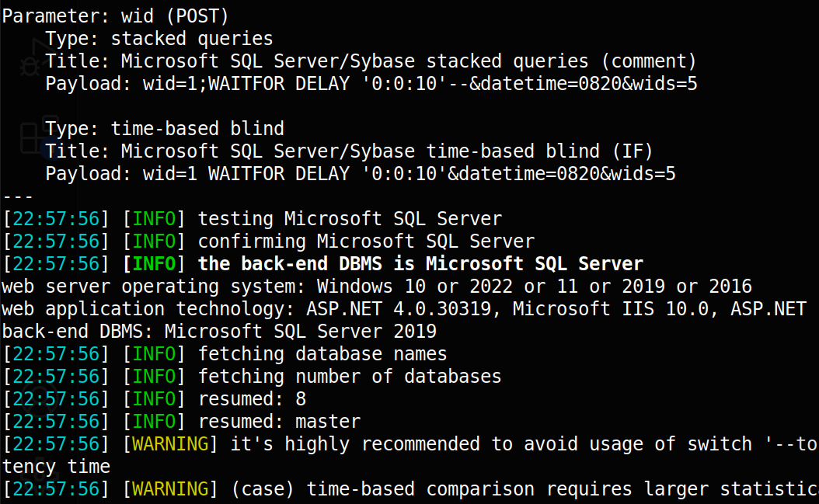
Task: Click the WARNING about time-based comparison
Action: click(410, 488)
